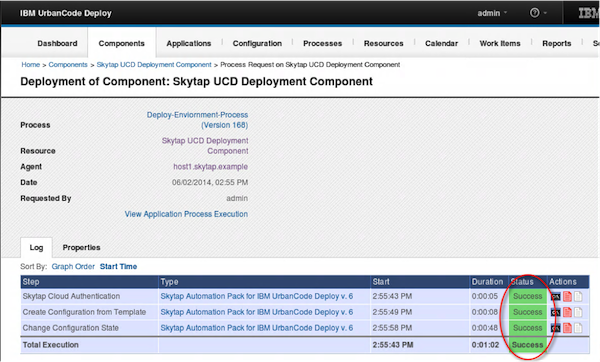View red error log for Skytap Cloud Authentication
Screen dimensions: 600x362
[x=567, y=296]
